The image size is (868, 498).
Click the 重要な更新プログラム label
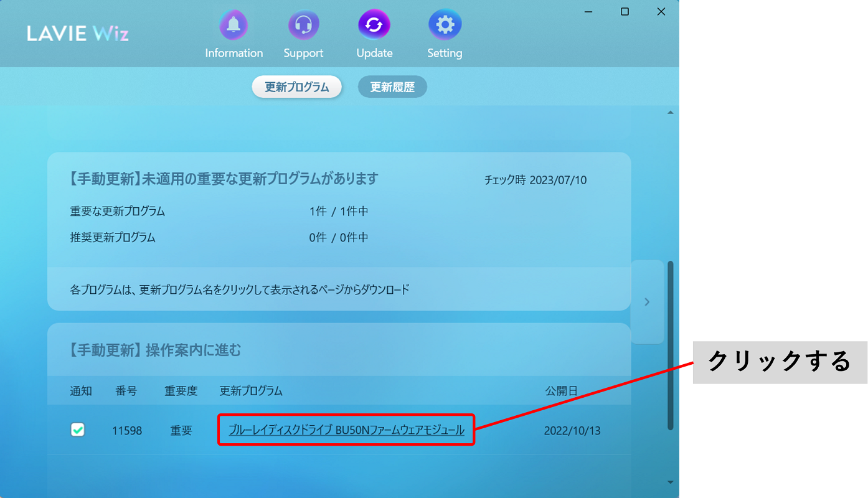pos(118,212)
